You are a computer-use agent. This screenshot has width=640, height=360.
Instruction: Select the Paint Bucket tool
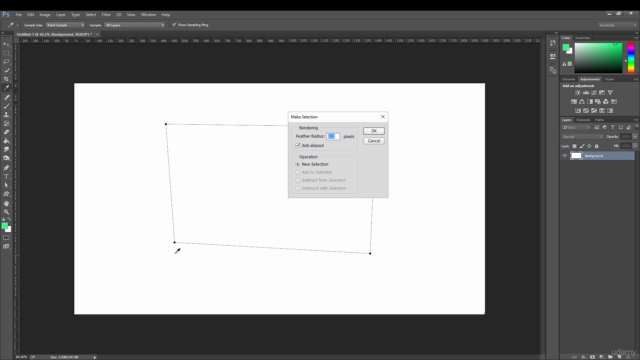[6, 141]
